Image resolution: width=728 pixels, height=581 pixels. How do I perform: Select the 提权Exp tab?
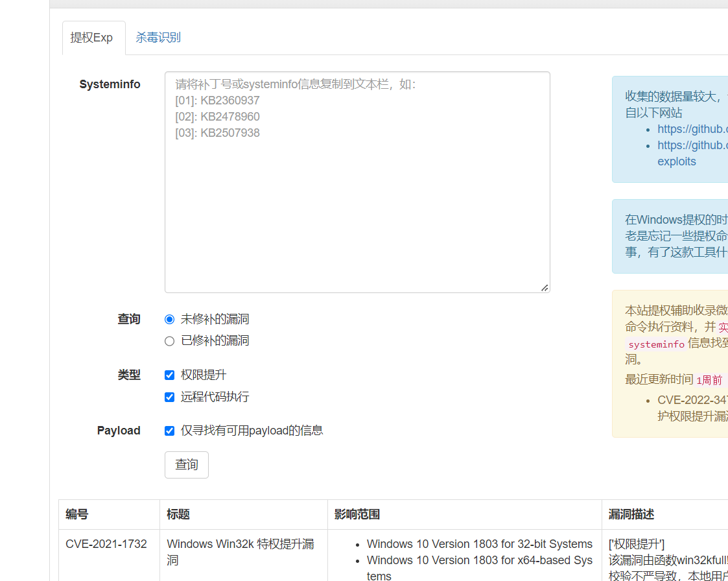click(94, 38)
